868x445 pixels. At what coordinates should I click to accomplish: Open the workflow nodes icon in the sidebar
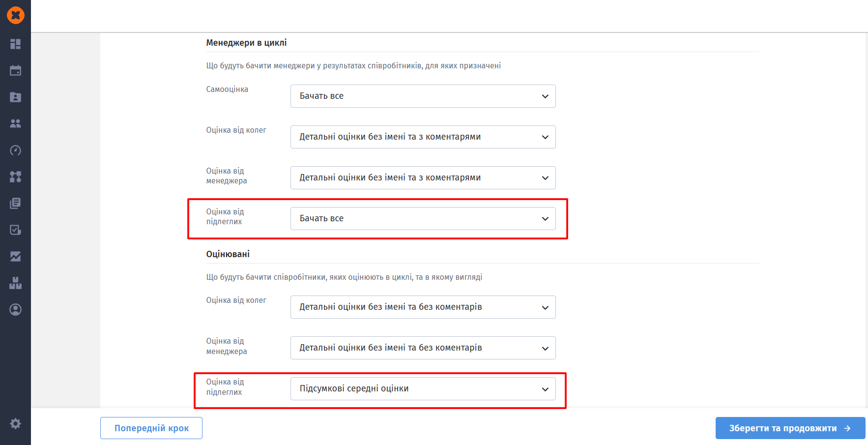(x=15, y=177)
